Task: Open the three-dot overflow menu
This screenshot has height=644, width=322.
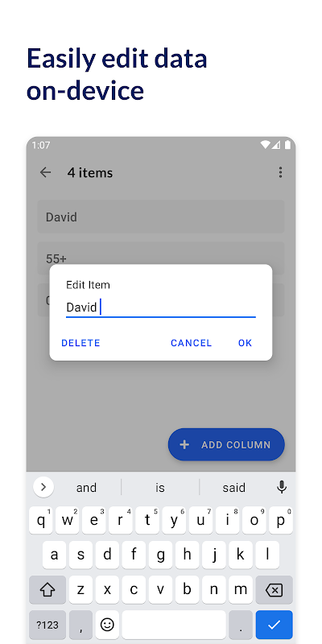Action: point(280,172)
